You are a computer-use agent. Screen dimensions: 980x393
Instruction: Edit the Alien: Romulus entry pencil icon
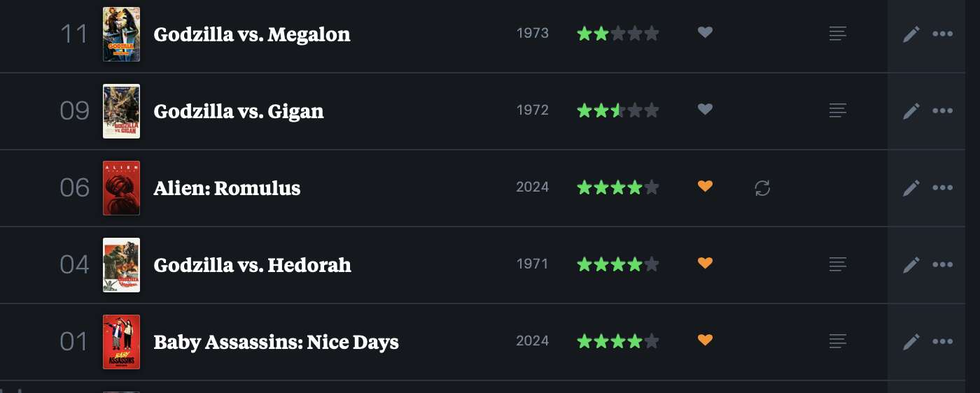[911, 187]
